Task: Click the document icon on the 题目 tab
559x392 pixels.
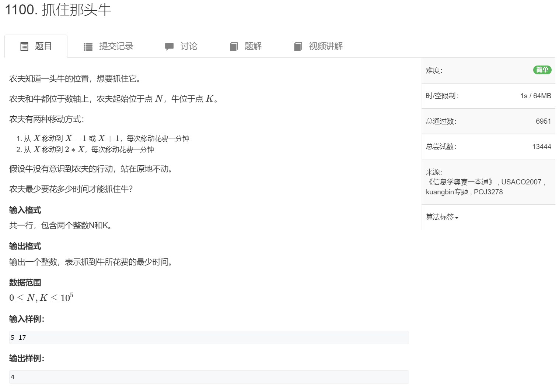Action: pos(24,46)
